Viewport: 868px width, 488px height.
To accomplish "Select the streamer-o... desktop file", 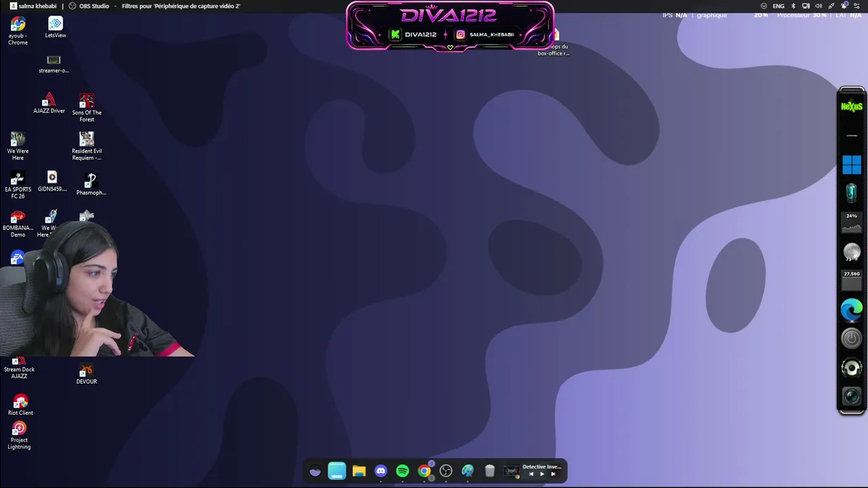I will pyautogui.click(x=54, y=64).
